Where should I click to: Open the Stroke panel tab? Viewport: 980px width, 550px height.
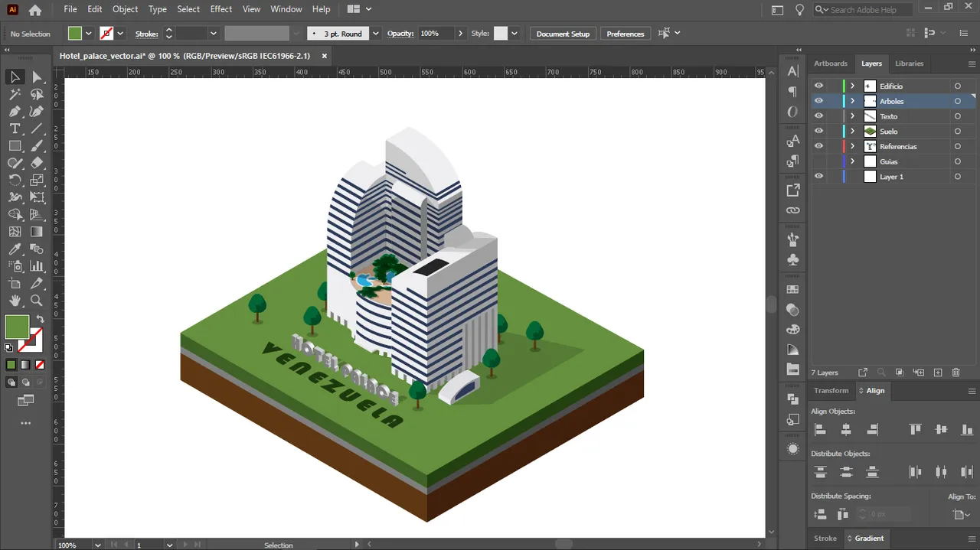click(x=825, y=538)
